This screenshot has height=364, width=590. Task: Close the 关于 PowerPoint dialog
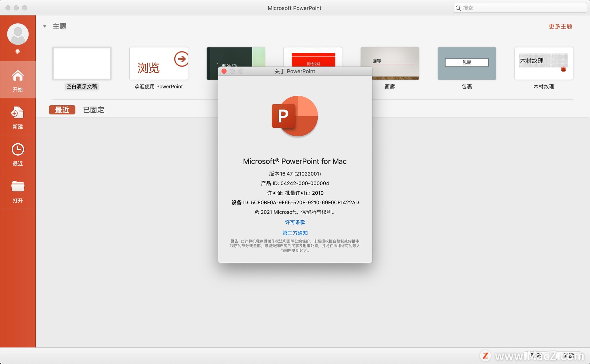224,71
